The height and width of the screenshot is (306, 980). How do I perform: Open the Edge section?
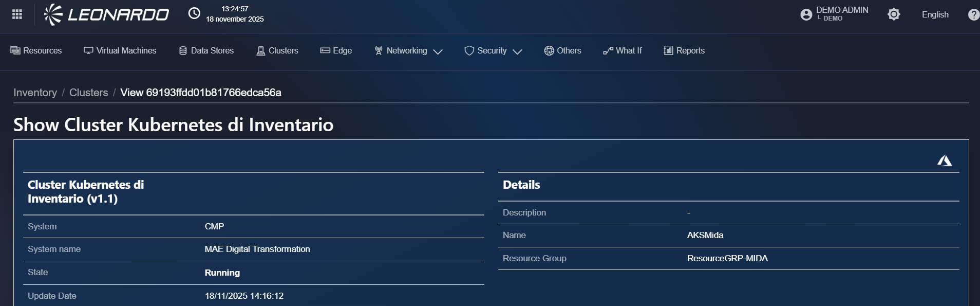pyautogui.click(x=336, y=50)
